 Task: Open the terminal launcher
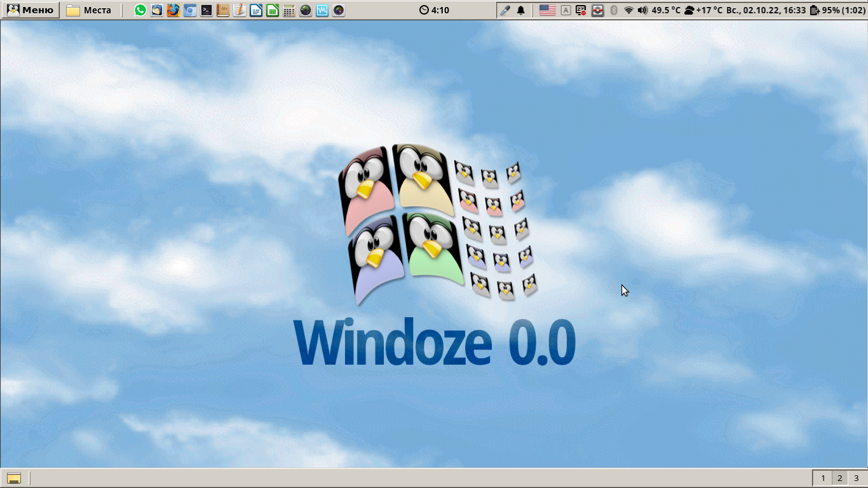207,10
